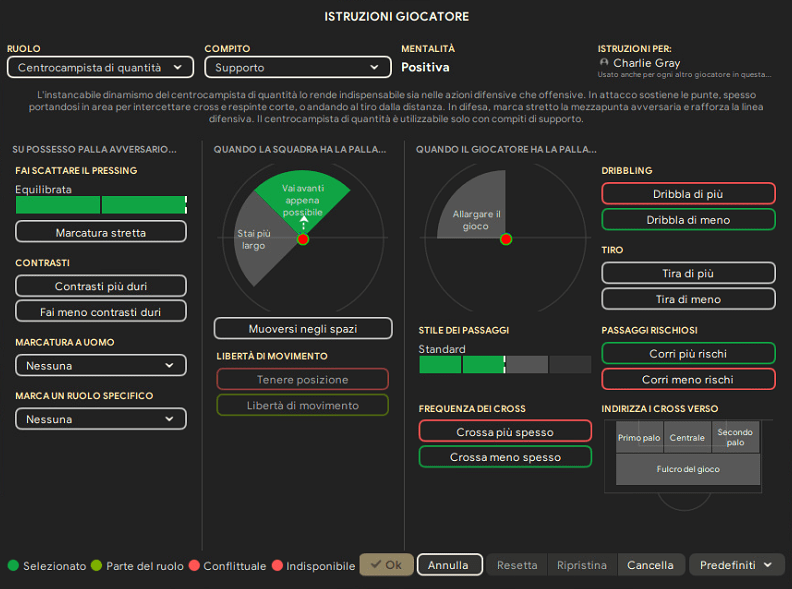Adjust the 'Stile dei passaggi' slider bar

504,365
